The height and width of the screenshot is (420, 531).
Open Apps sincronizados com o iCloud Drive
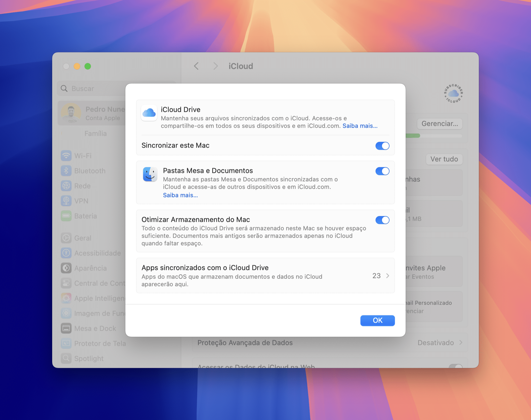[x=265, y=275]
